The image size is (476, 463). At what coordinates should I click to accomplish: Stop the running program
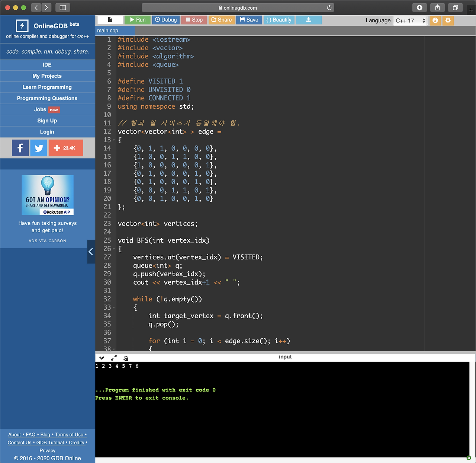click(194, 20)
